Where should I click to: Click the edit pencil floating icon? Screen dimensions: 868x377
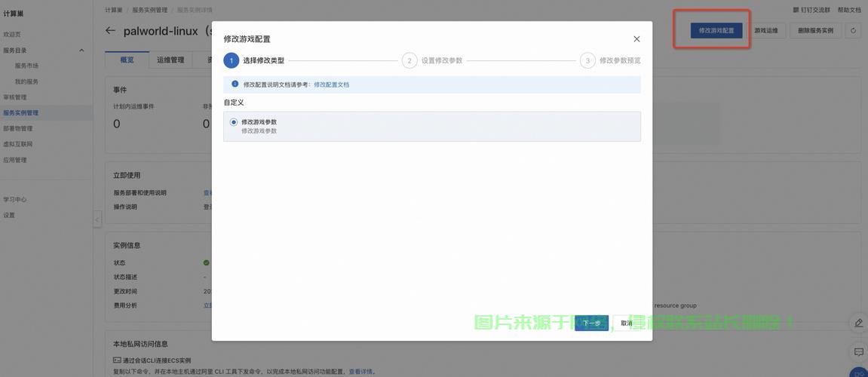click(x=859, y=323)
